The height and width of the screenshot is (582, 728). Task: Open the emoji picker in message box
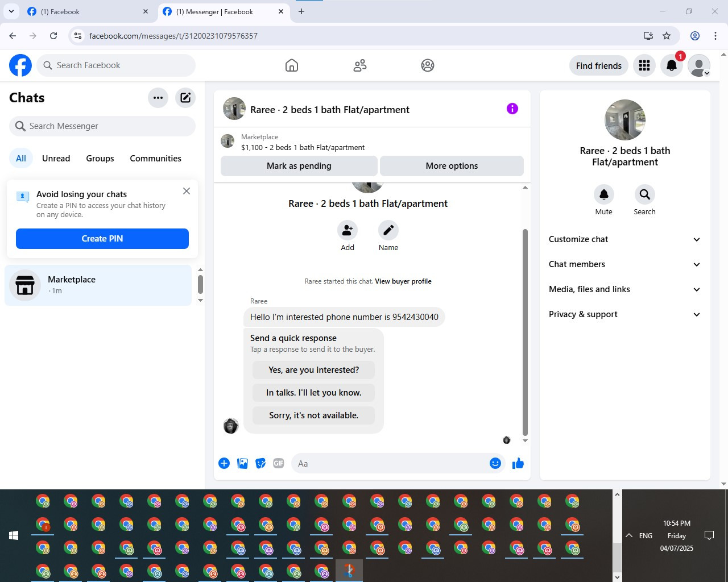495,463
